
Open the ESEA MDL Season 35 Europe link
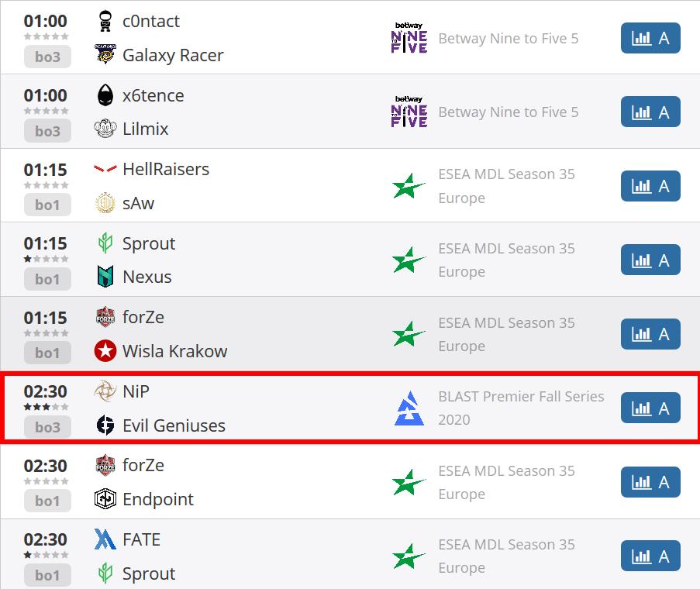pos(506,185)
